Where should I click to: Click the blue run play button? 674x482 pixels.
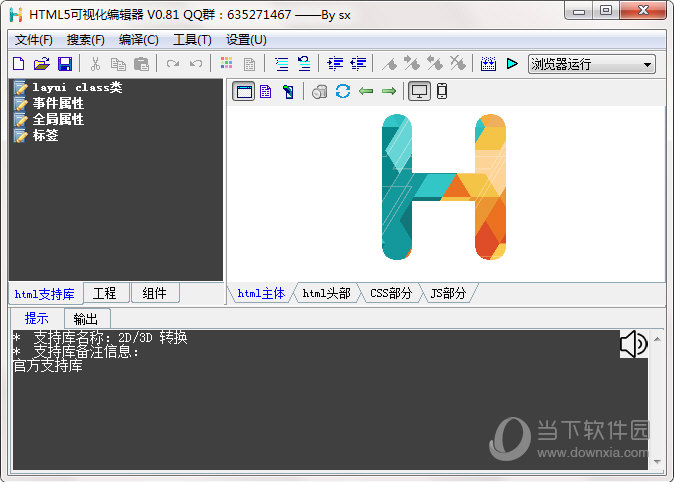[512, 64]
